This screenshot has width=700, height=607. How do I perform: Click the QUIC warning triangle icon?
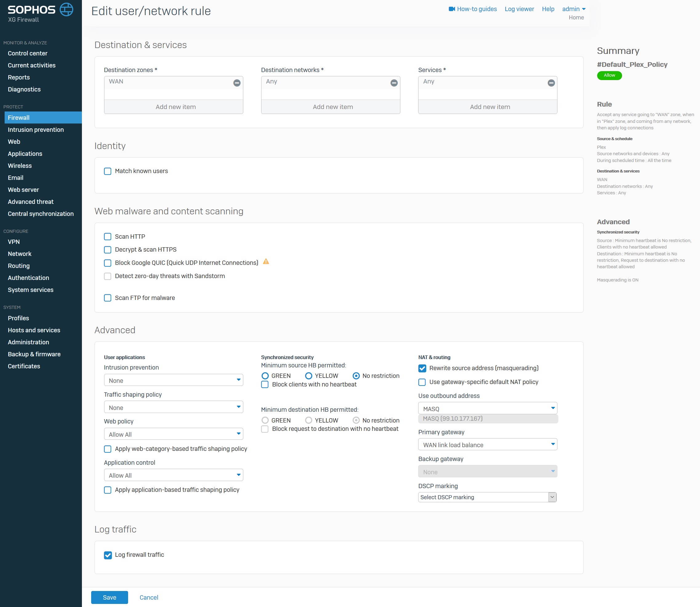[x=266, y=261]
